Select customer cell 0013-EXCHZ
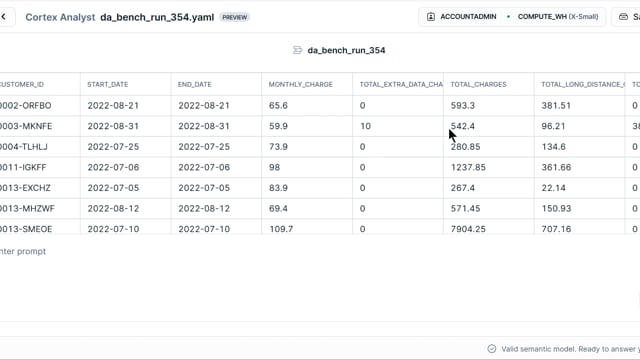The image size is (640, 360). click(x=25, y=188)
